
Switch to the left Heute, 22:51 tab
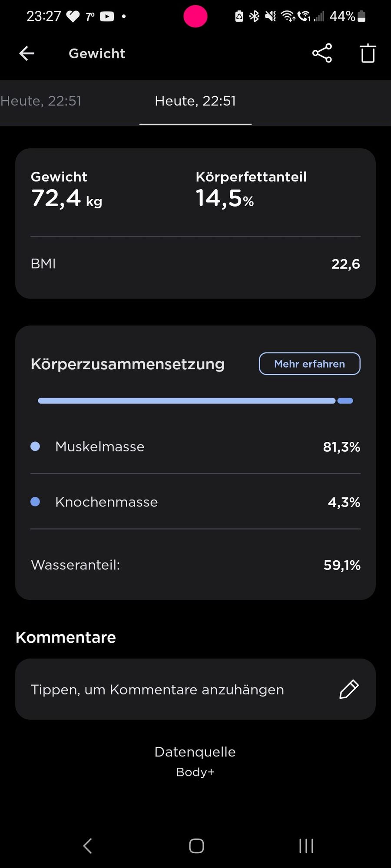[41, 101]
